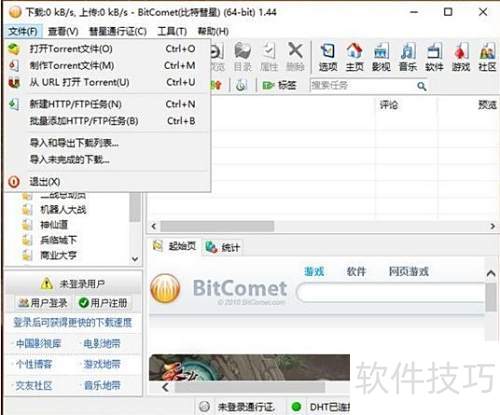Open the 电影地带 link
Image resolution: width=500 pixels, height=415 pixels.
102,343
